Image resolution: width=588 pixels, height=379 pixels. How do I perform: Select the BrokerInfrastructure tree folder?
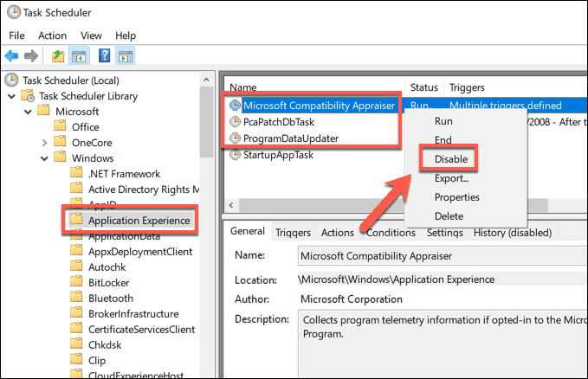coord(133,314)
